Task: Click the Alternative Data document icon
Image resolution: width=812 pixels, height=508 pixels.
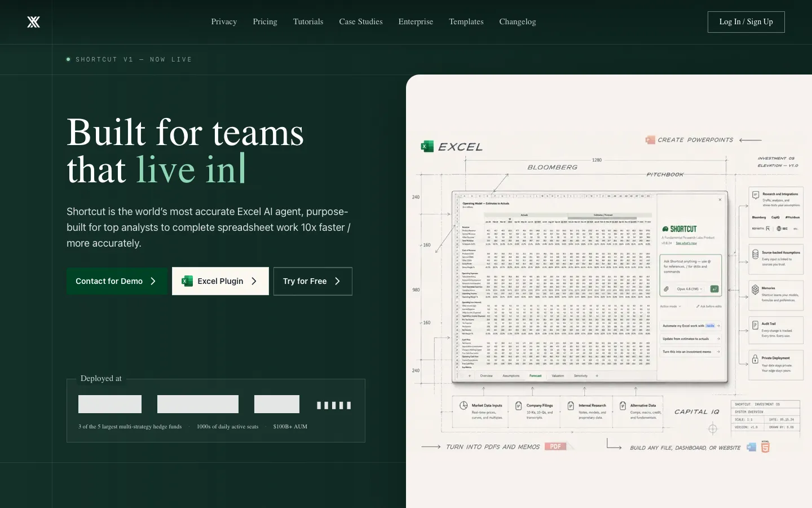Action: pyautogui.click(x=623, y=405)
